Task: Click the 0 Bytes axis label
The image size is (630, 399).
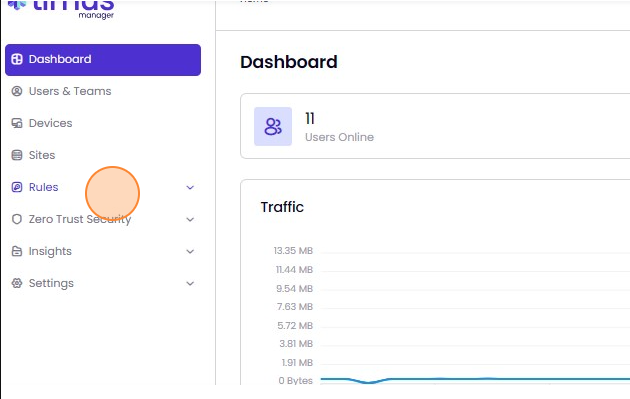Action: tap(296, 381)
